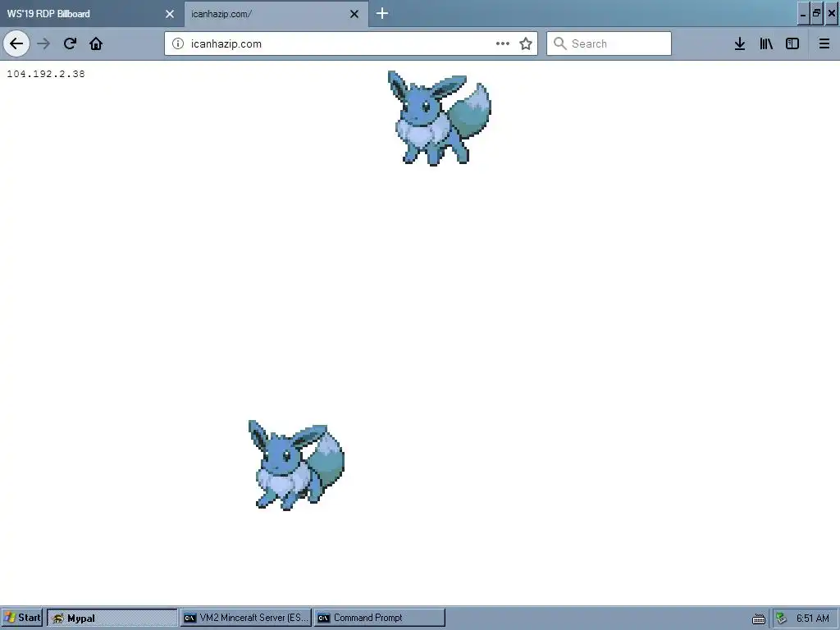Open page actions three-dot menu
Image resolution: width=840 pixels, height=630 pixels.
tap(503, 43)
